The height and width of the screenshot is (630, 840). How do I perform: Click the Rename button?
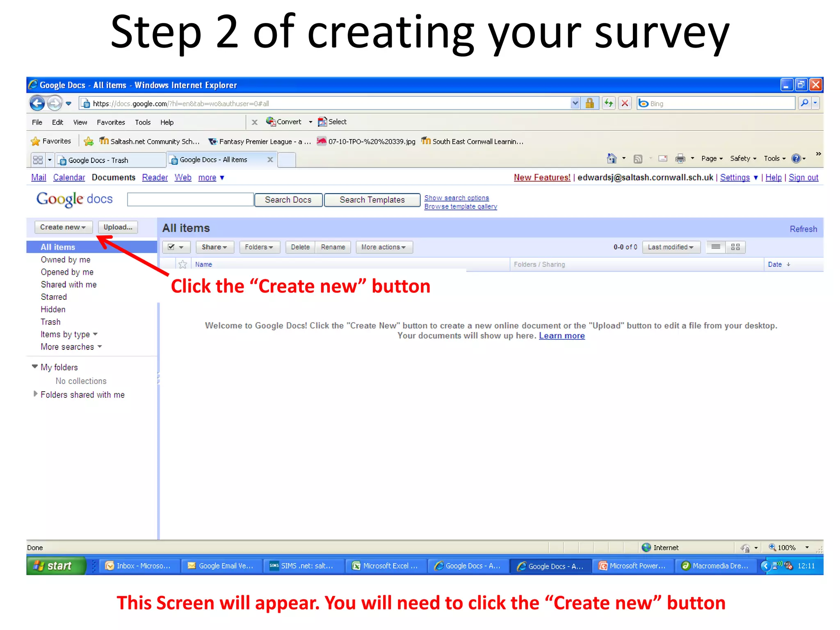pyautogui.click(x=333, y=247)
